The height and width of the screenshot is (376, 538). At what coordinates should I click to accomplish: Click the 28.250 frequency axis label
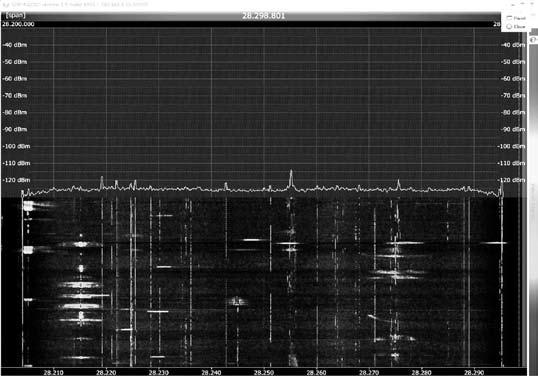264,373
